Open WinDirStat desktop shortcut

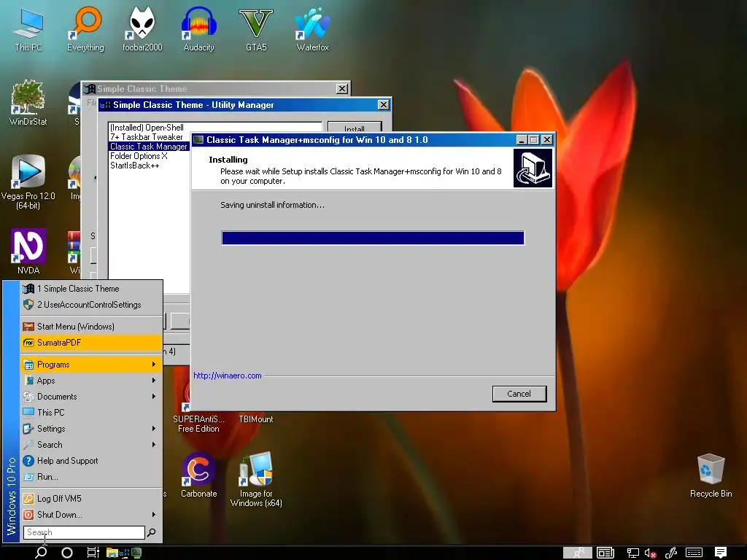tap(28, 103)
